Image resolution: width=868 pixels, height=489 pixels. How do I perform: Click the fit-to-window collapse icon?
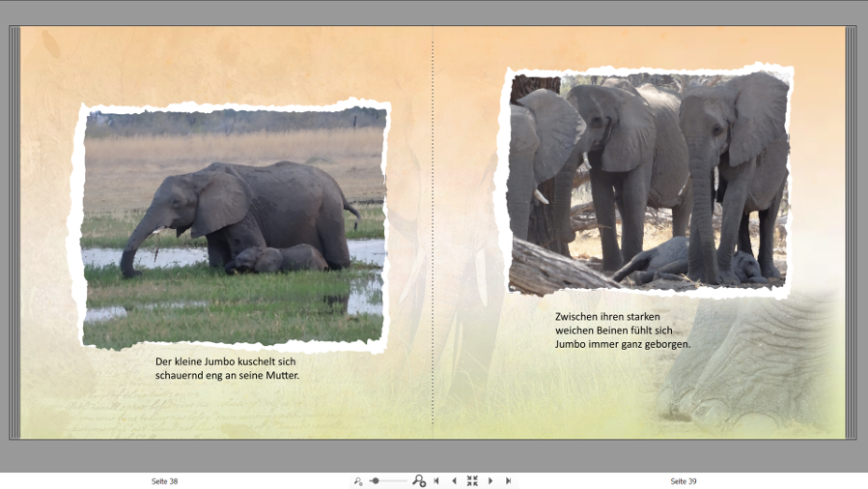tap(472, 480)
